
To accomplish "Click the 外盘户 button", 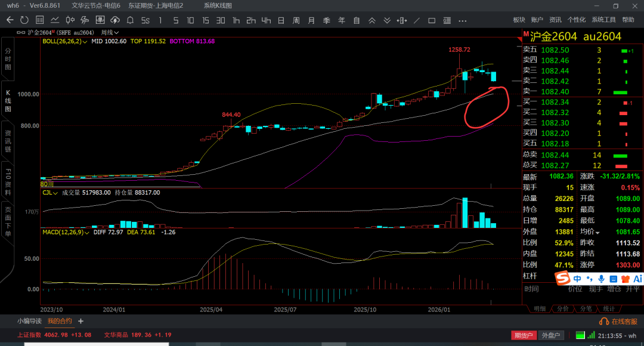I will [x=550, y=335].
